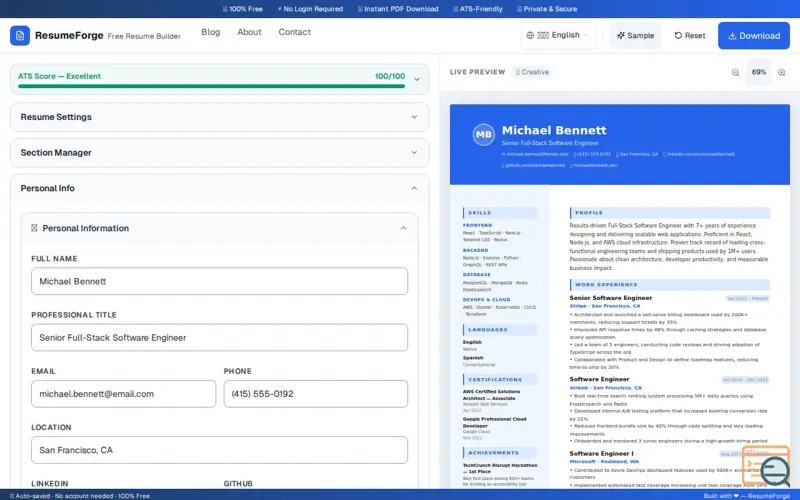Click the floating search document icon
Viewport: 800px width, 500px height.
tap(766, 466)
